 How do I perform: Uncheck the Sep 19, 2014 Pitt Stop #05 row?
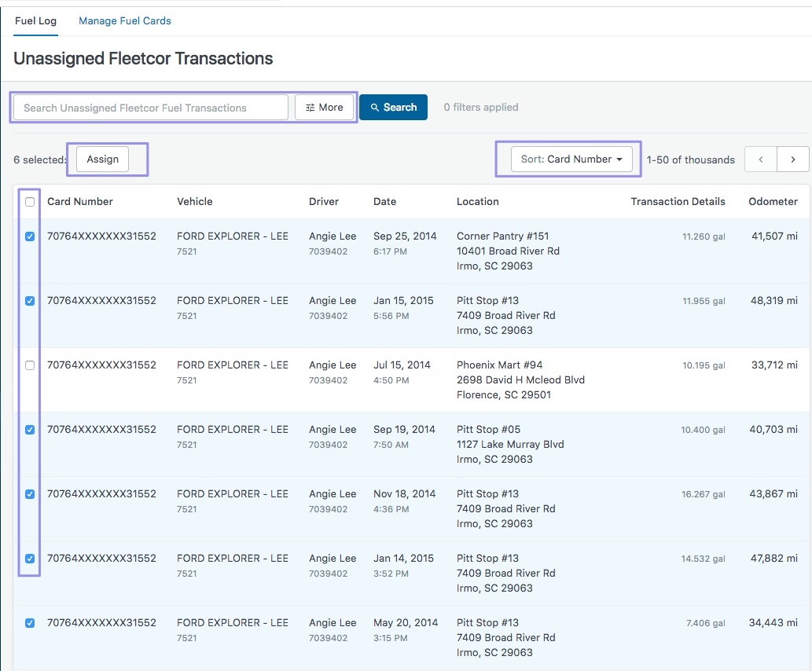pos(30,430)
